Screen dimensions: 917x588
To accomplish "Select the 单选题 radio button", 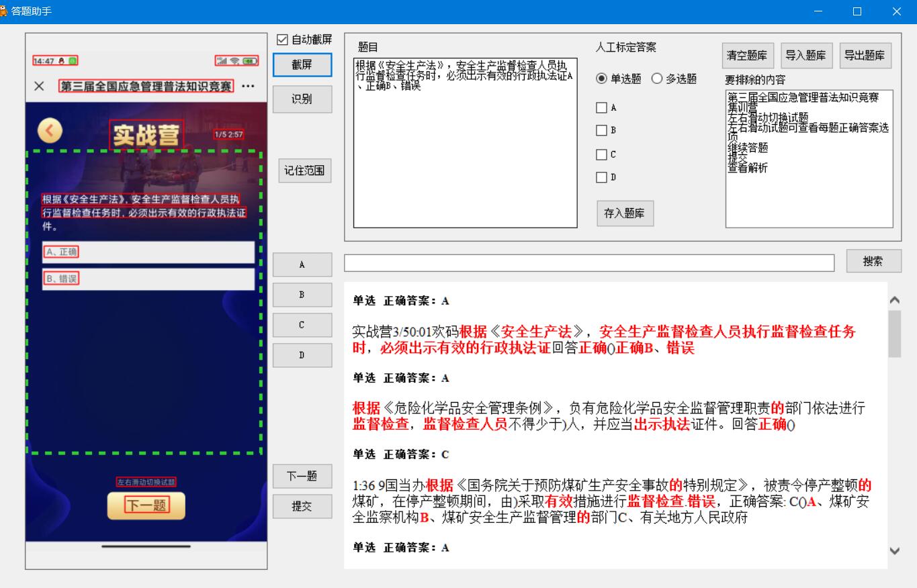I will click(x=602, y=79).
